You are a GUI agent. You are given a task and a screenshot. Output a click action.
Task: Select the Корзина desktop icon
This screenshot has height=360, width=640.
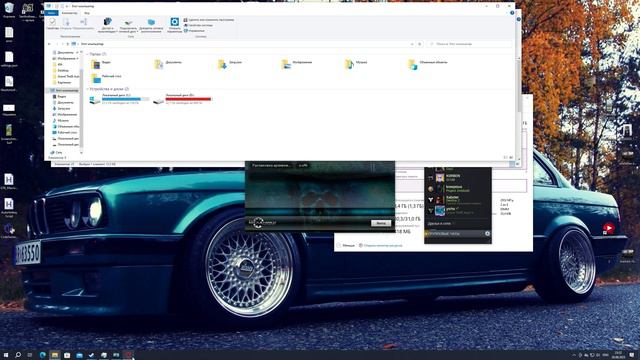pyautogui.click(x=9, y=10)
